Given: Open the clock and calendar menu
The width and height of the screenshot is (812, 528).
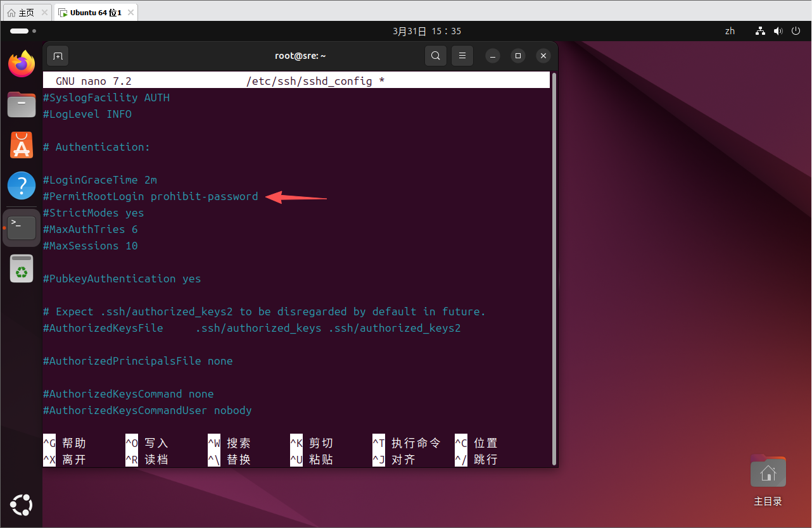Looking at the screenshot, I should click(427, 31).
